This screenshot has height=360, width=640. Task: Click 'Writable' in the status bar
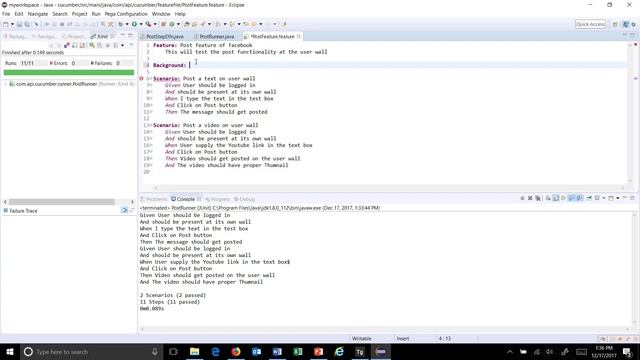[362, 338]
